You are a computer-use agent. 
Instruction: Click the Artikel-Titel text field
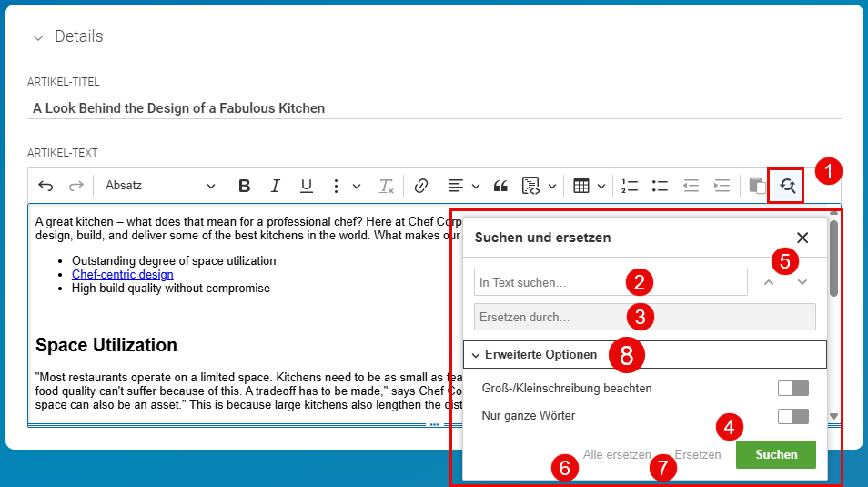coord(435,108)
